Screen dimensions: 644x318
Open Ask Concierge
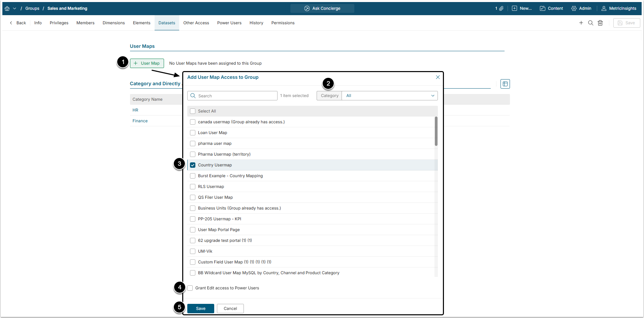click(x=322, y=8)
